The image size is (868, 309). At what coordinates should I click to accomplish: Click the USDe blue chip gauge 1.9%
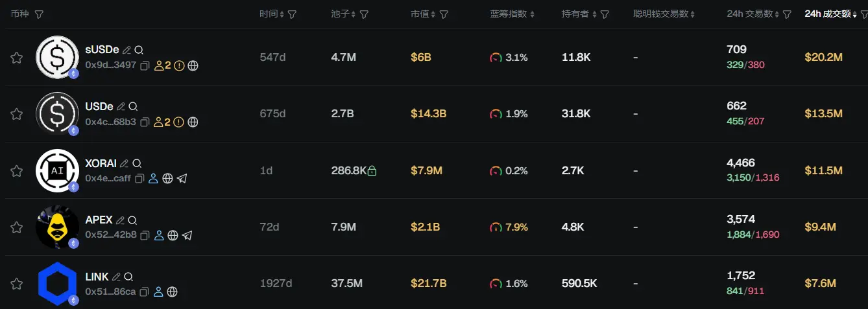509,114
